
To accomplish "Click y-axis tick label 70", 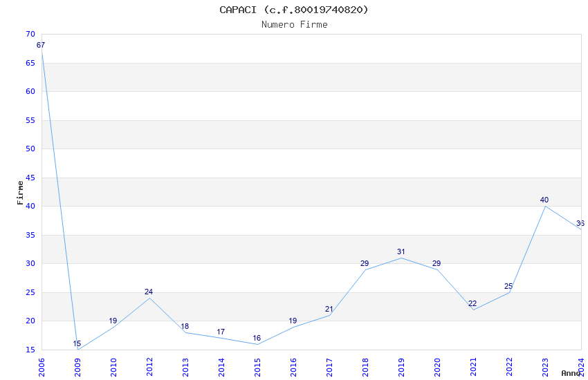I will (x=30, y=34).
